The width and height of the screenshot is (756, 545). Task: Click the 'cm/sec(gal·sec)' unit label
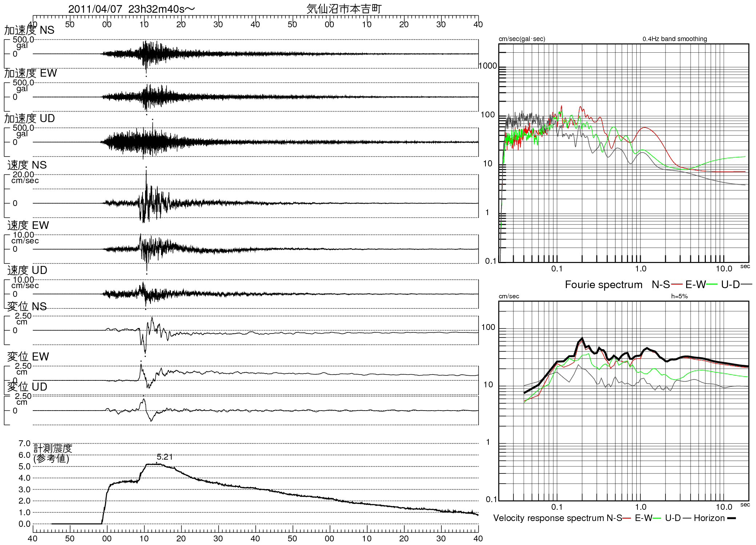522,39
